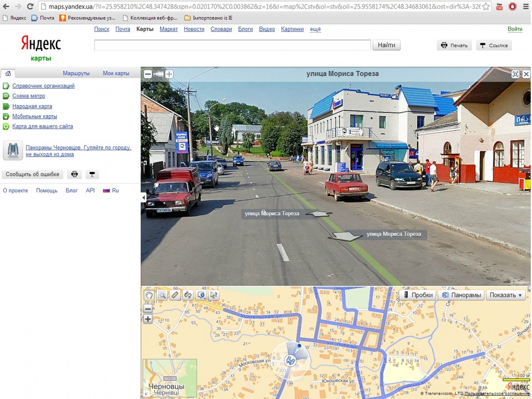This screenshot has height=399, width=532.
Task: Open Народная карта link
Action: coord(32,106)
